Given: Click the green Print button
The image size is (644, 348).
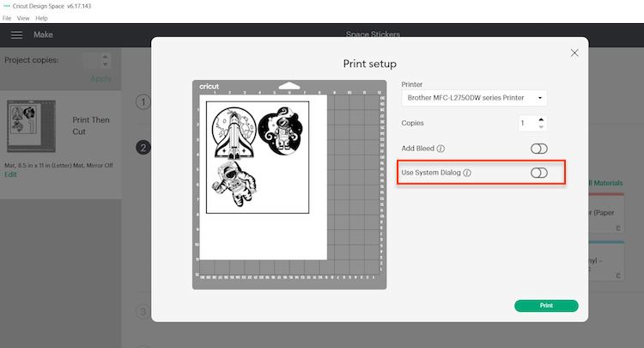Looking at the screenshot, I should [546, 306].
